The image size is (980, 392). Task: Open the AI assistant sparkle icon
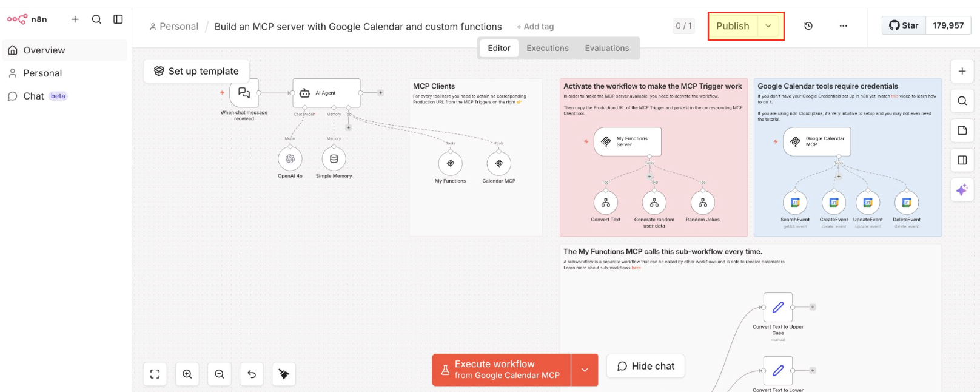pyautogui.click(x=962, y=190)
